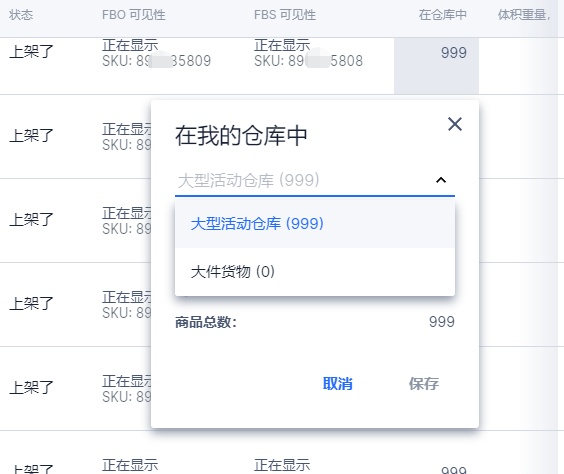Click the 体积重量 column header
This screenshot has height=474, width=564.
pos(523,15)
